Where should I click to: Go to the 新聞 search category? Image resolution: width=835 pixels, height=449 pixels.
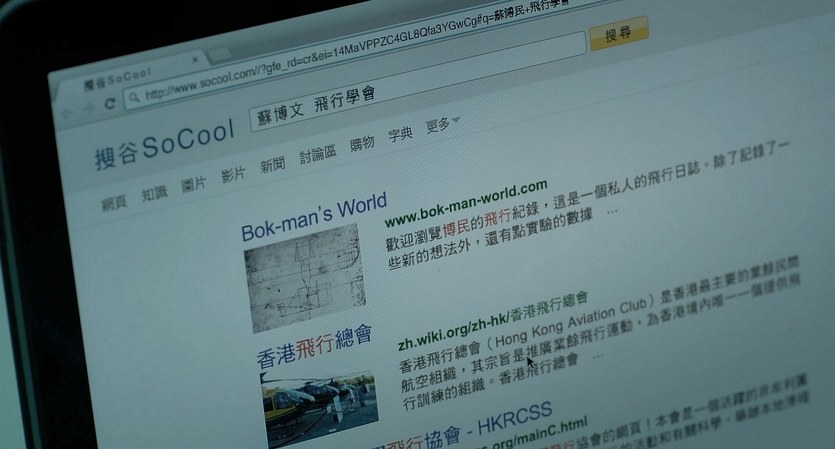point(271,166)
